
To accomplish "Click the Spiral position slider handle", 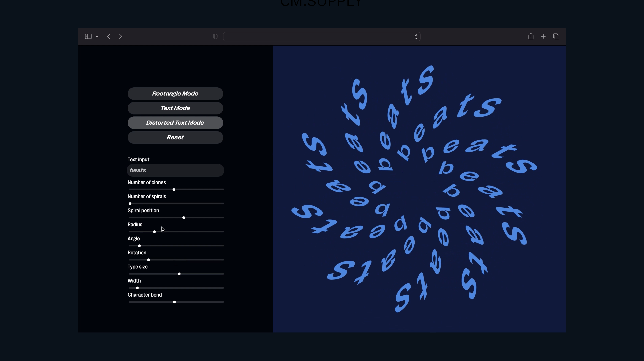I will (x=184, y=218).
